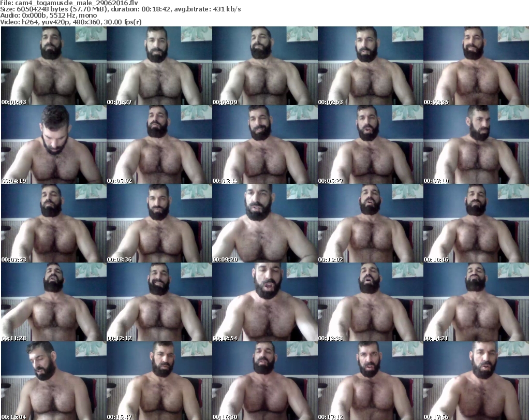
Task: Pick the thumbnail stamped 00:12:54
Action: [x=265, y=302]
